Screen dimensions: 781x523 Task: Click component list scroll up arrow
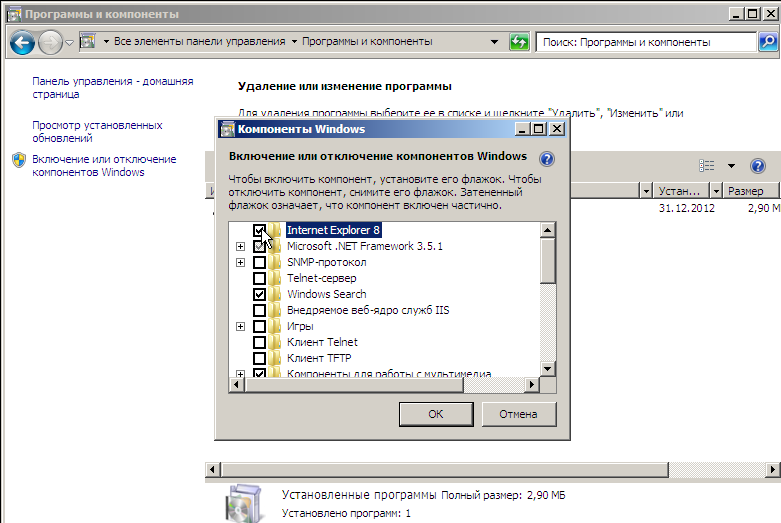coord(547,230)
